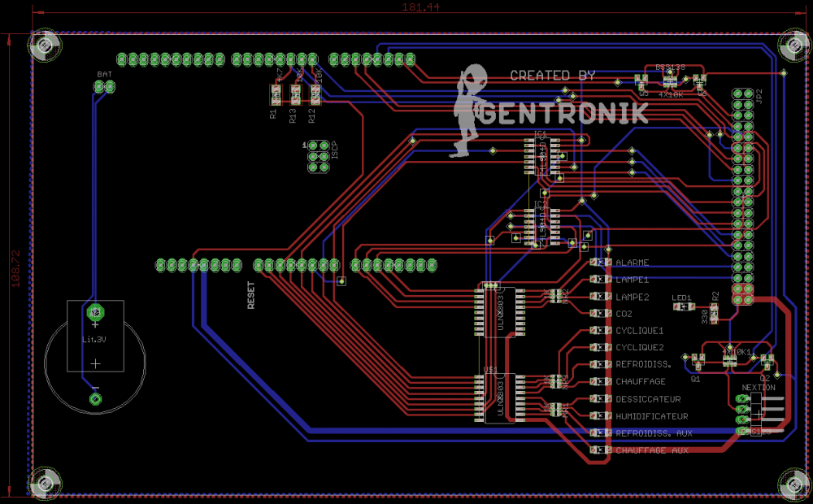Viewport: 813px width, 504px height.
Task: Select the LAMPE2 label
Action: coord(632,297)
